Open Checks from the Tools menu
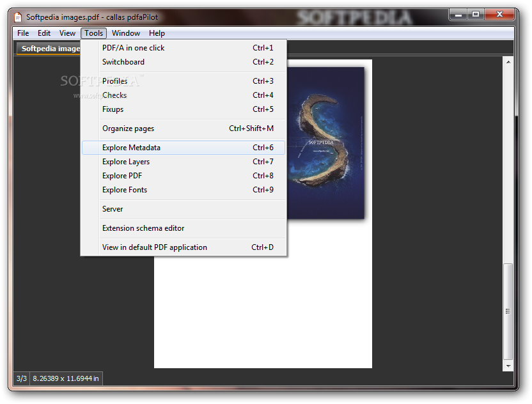 coord(184,95)
